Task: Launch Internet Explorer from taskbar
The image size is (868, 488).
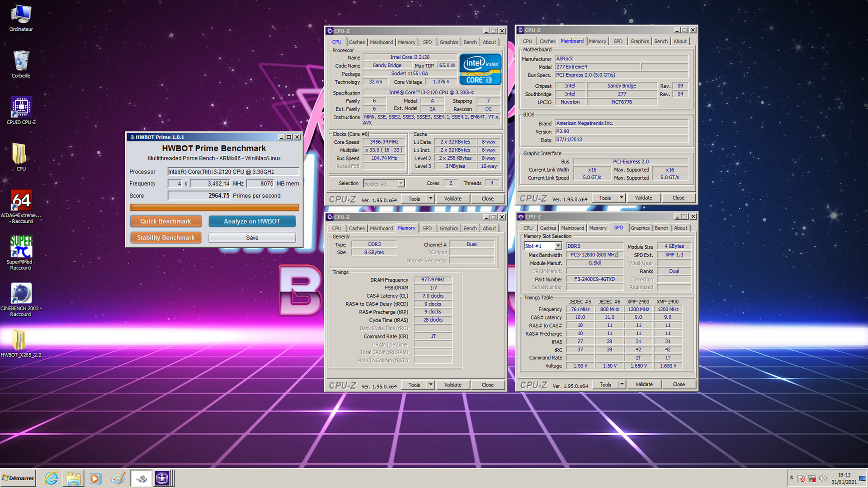Action: click(51, 478)
